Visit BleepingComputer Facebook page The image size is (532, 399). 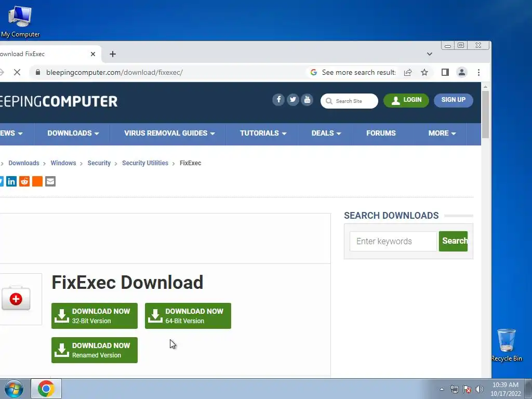tap(278, 100)
